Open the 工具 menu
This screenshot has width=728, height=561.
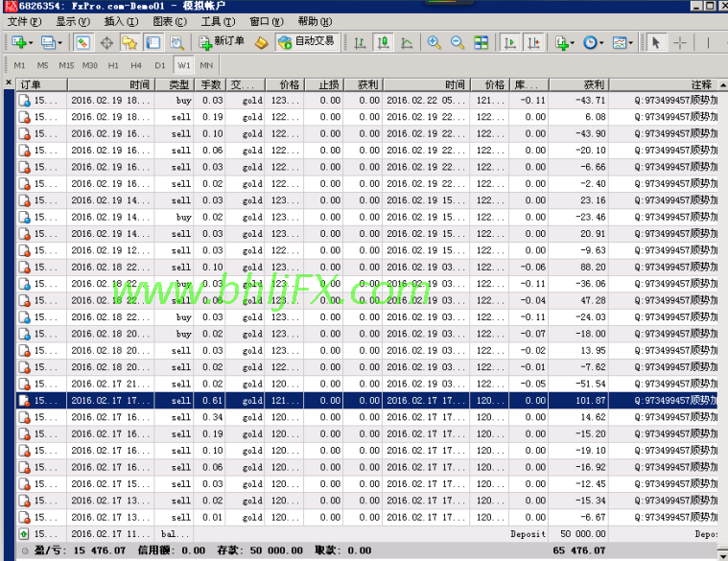click(x=219, y=21)
